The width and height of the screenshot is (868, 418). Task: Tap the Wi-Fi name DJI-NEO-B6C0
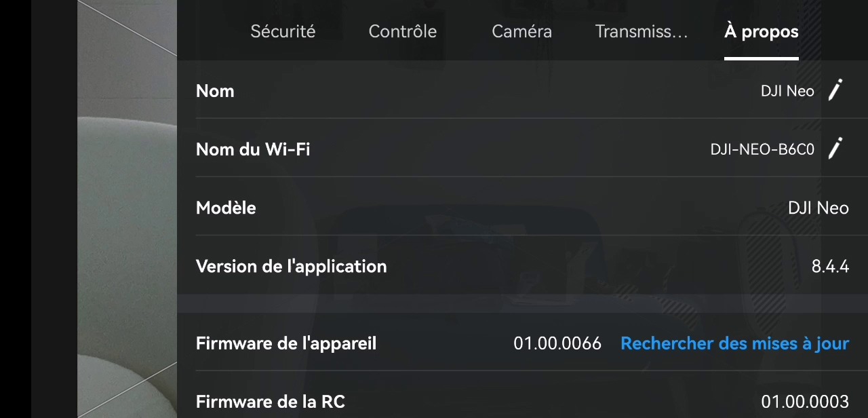[762, 149]
